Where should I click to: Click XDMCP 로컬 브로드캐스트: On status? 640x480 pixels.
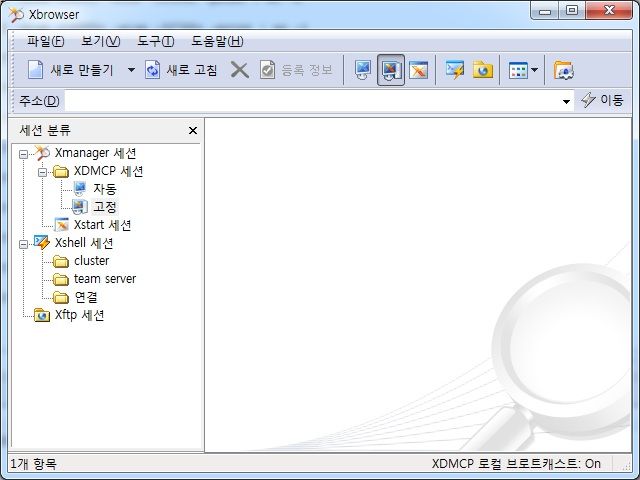click(x=516, y=464)
